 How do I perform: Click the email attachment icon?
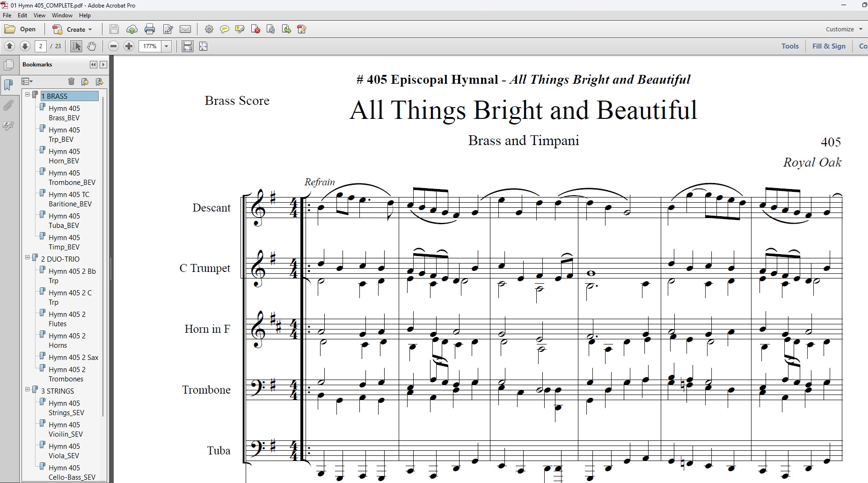186,29
